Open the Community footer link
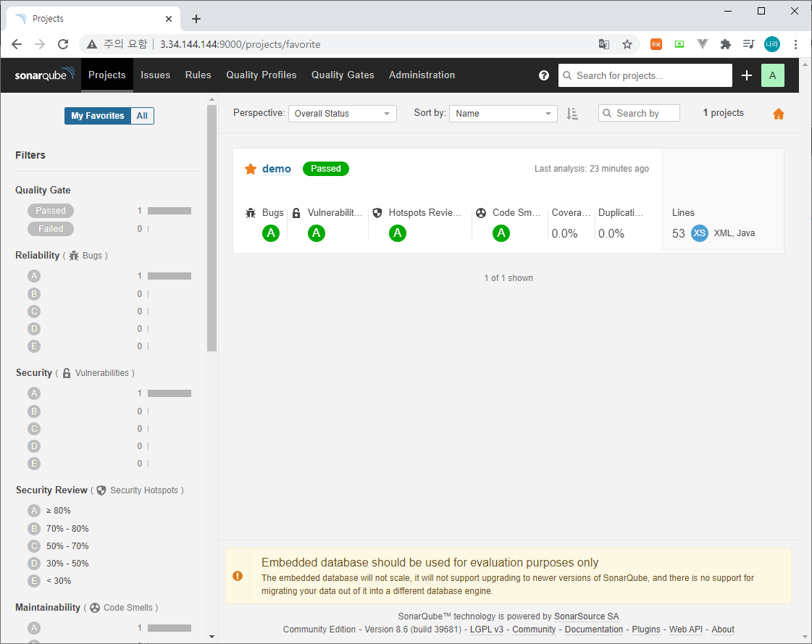 (533, 630)
